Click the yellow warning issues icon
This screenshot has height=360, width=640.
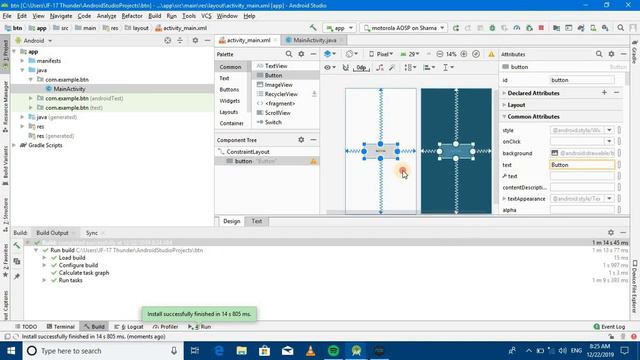[491, 54]
